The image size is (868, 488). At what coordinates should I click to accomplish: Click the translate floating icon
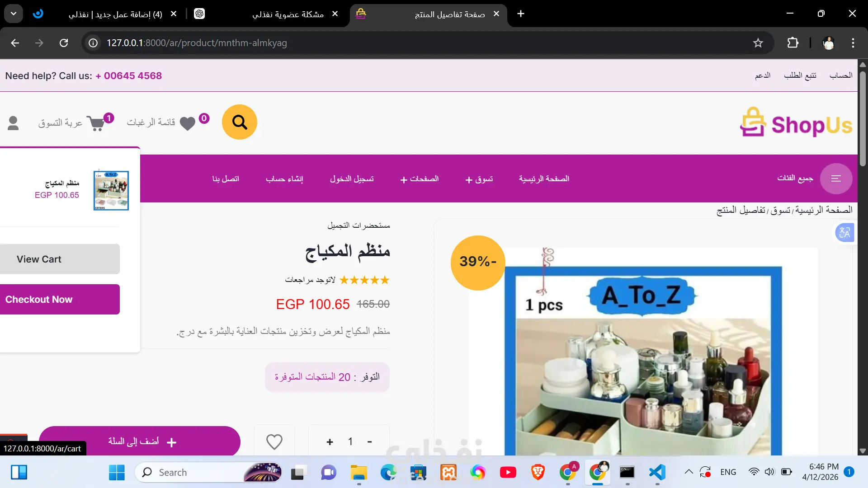click(844, 233)
